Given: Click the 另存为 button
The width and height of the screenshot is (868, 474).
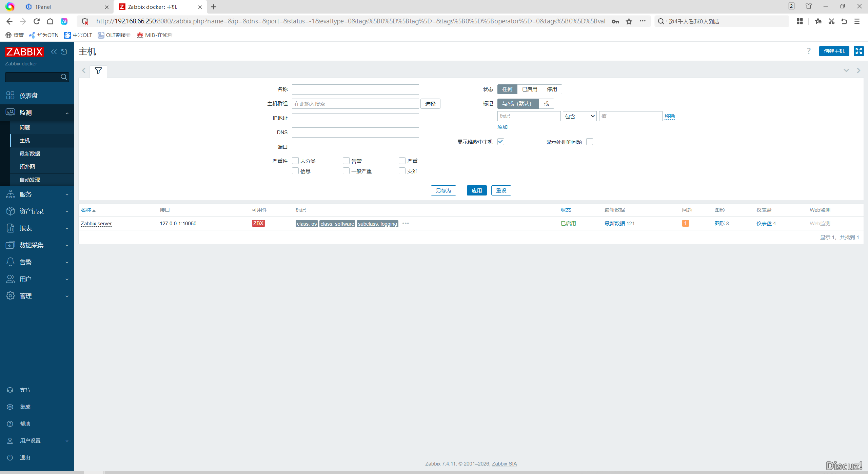Looking at the screenshot, I should (x=443, y=190).
